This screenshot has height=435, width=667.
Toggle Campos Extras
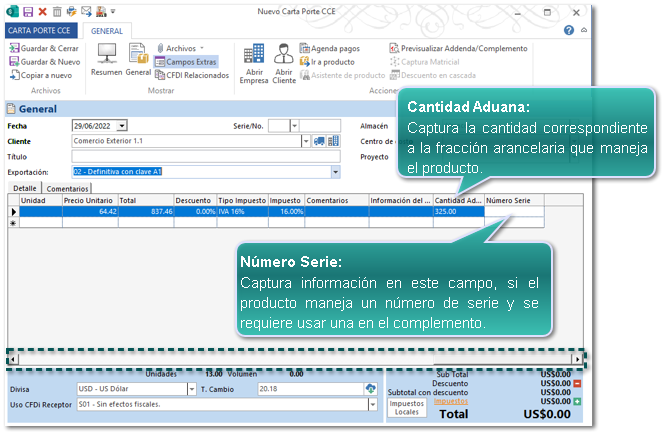(x=186, y=62)
